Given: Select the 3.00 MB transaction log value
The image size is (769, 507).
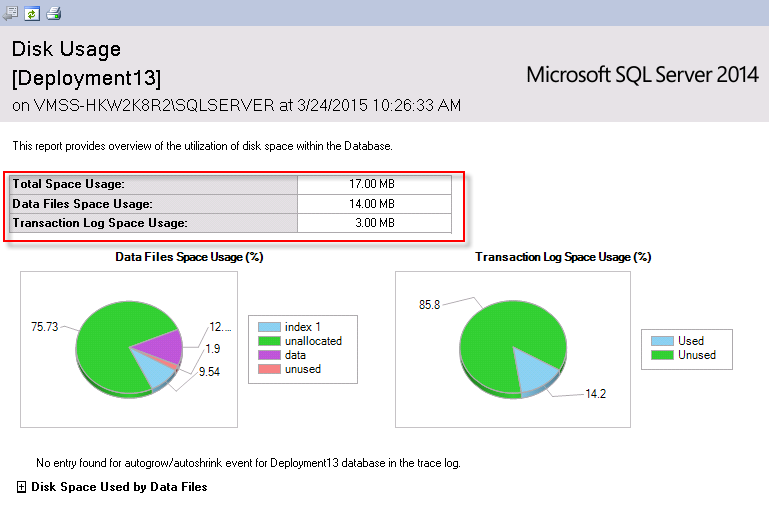Looking at the screenshot, I should (x=375, y=223).
